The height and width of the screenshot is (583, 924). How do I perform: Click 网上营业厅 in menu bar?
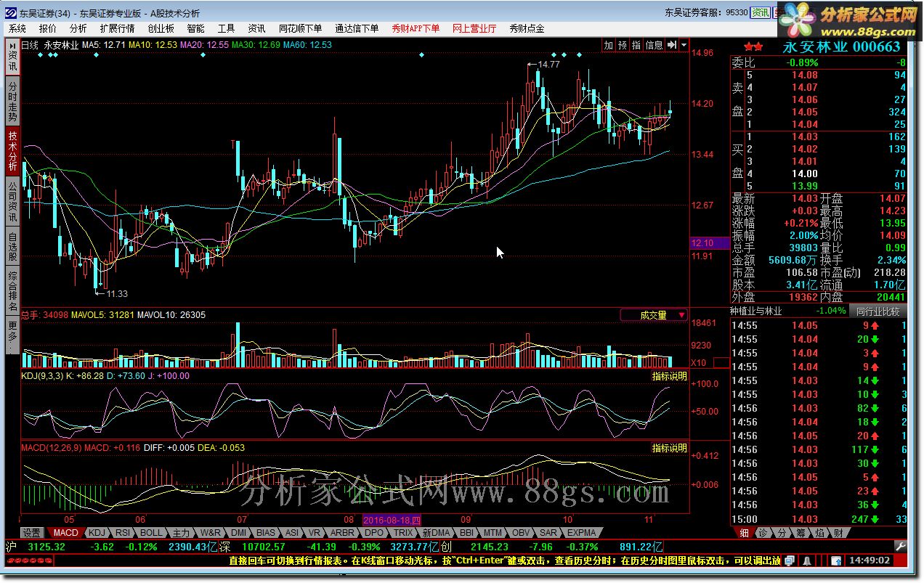coord(474,28)
